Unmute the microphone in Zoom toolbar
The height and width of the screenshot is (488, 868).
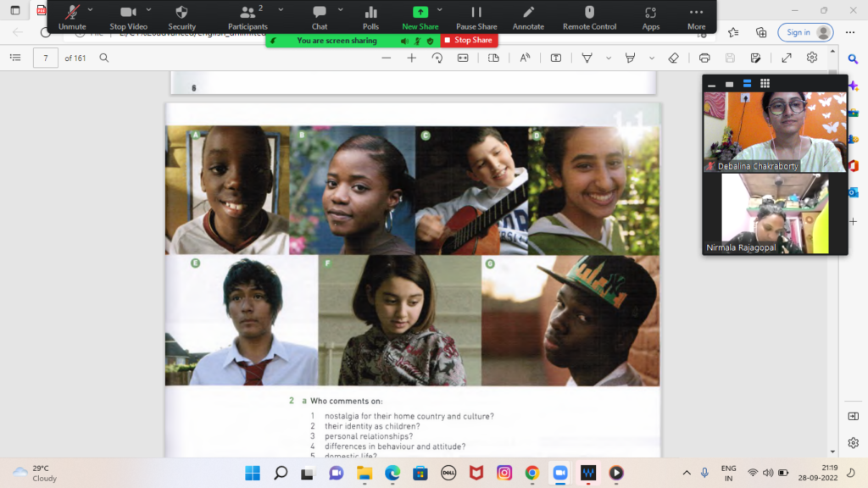72,16
